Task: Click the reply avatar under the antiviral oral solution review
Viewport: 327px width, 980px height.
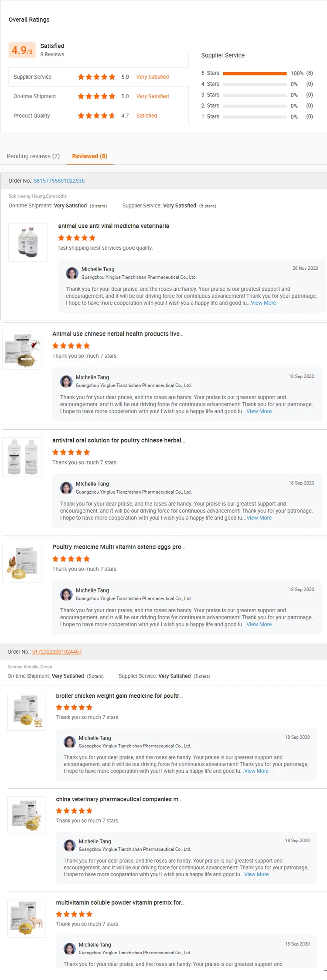Action: point(66,488)
